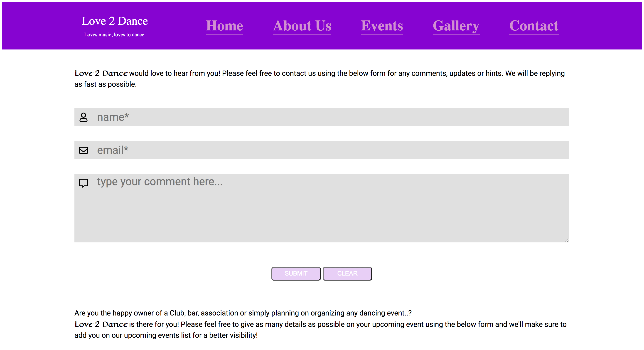Click the Home navigation icon
This screenshot has width=644, height=350.
coord(224,25)
